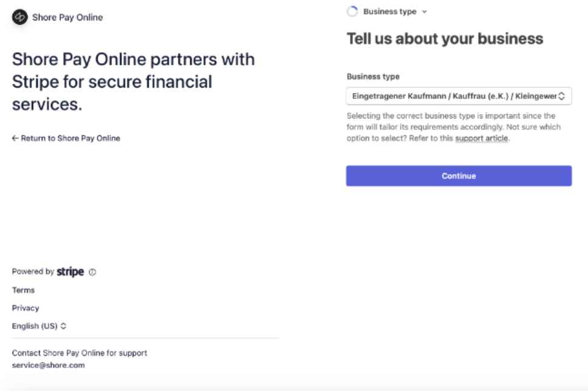Open the Privacy link

[25, 308]
